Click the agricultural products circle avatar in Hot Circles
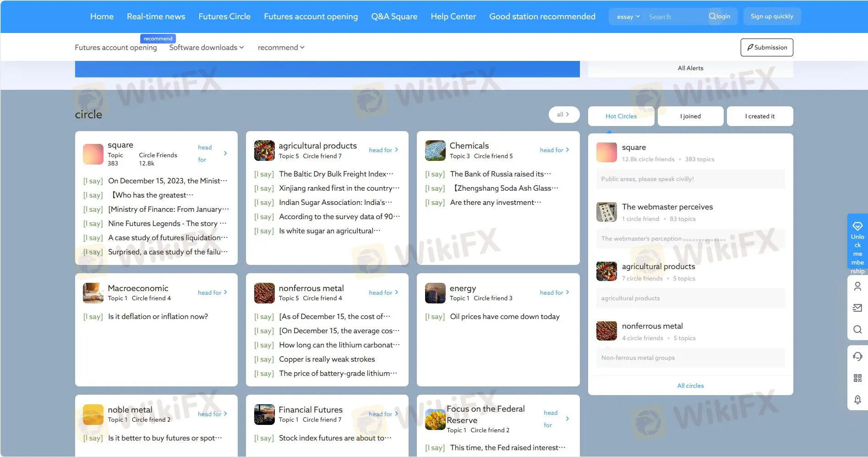Viewport: 868px width, 457px height. (x=606, y=271)
